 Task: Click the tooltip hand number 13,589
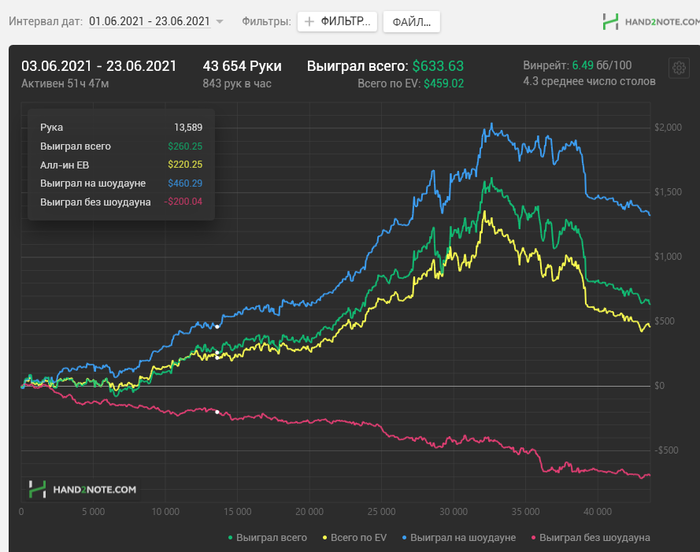click(x=188, y=127)
